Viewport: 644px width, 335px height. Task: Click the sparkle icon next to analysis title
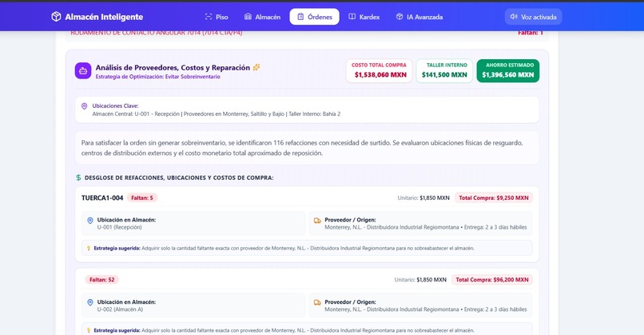point(256,67)
